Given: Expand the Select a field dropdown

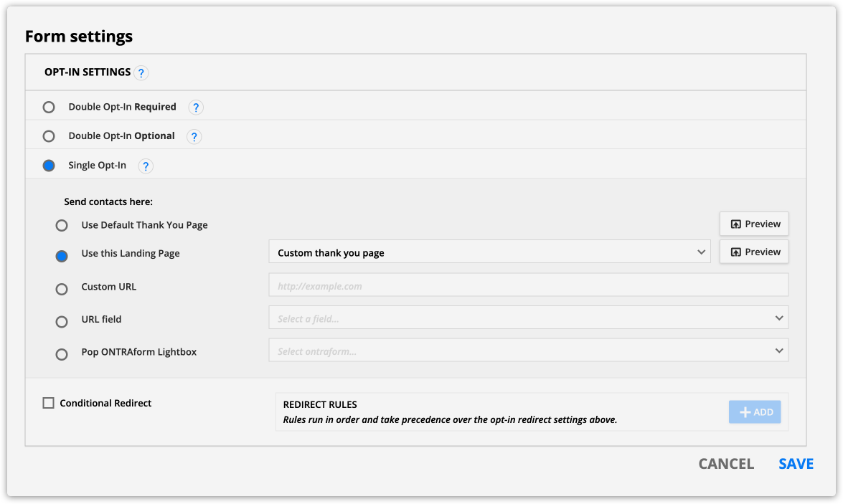Looking at the screenshot, I should pyautogui.click(x=528, y=318).
